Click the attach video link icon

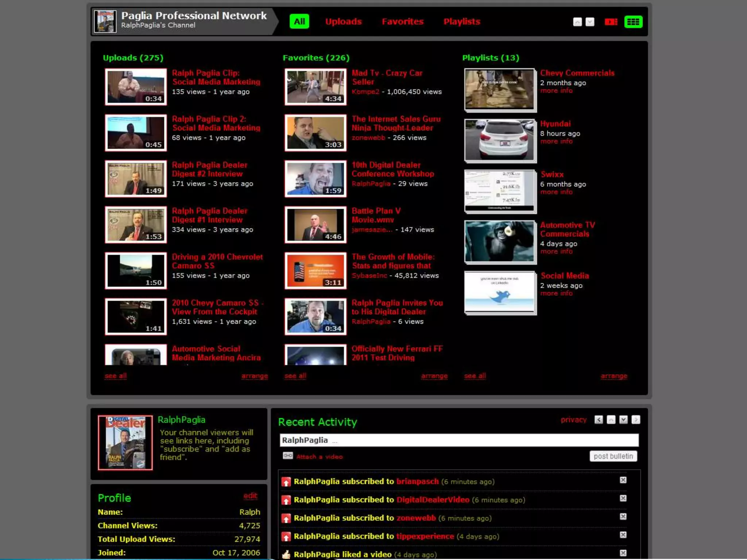(x=288, y=456)
